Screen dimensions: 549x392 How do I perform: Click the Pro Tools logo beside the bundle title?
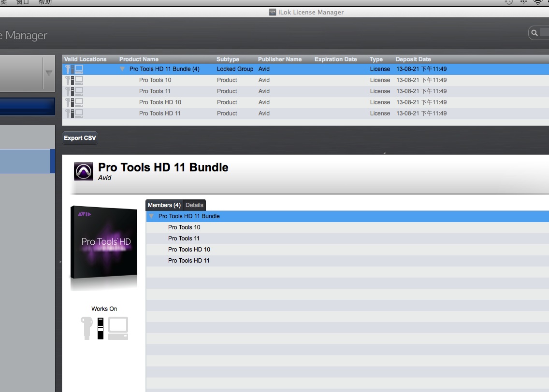[84, 171]
